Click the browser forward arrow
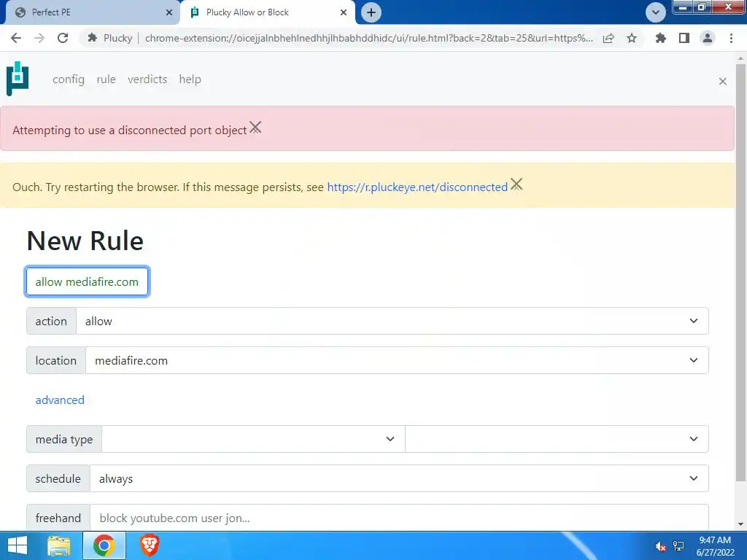 click(x=39, y=38)
